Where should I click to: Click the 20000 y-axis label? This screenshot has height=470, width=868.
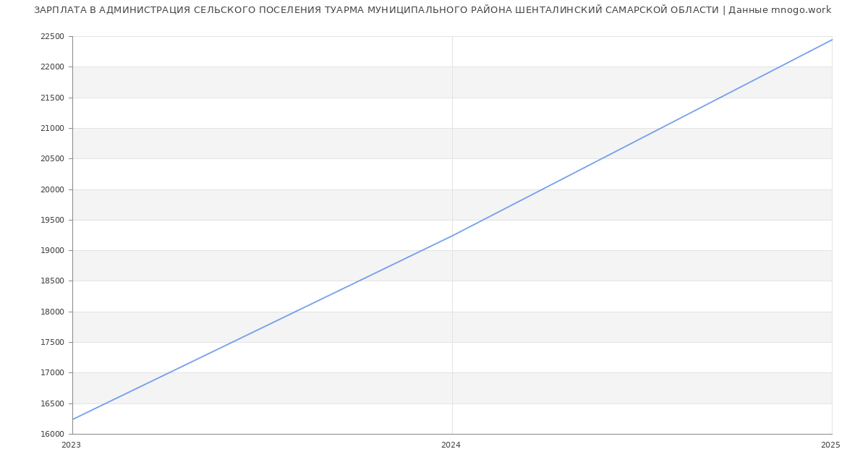51,189
